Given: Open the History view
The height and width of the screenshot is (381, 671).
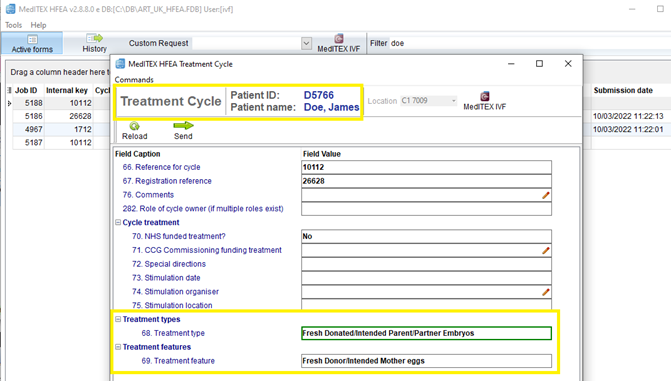Looking at the screenshot, I should click(95, 43).
